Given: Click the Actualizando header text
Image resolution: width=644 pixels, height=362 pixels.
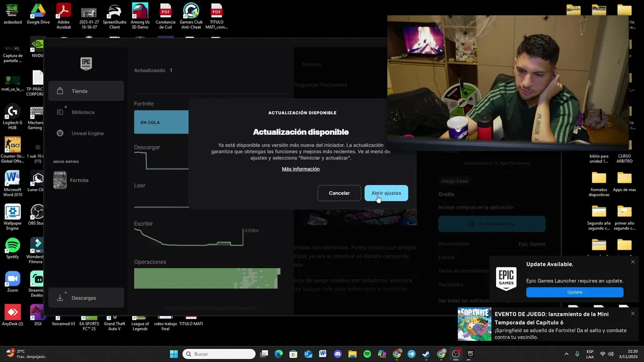Looking at the screenshot, I should pos(149,70).
